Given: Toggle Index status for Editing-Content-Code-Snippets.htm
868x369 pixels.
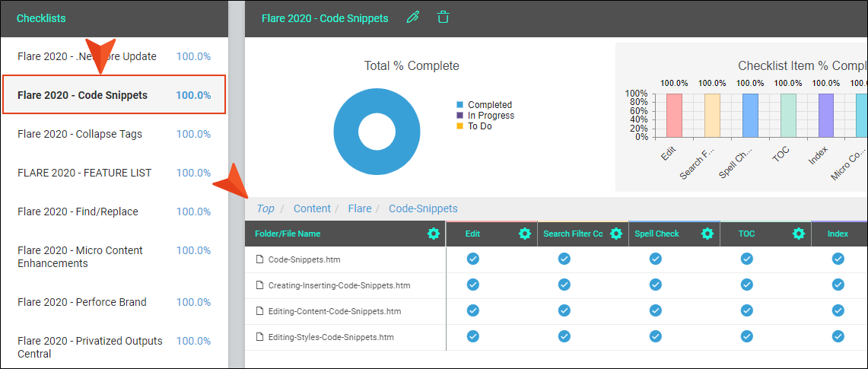Looking at the screenshot, I should click(x=838, y=310).
